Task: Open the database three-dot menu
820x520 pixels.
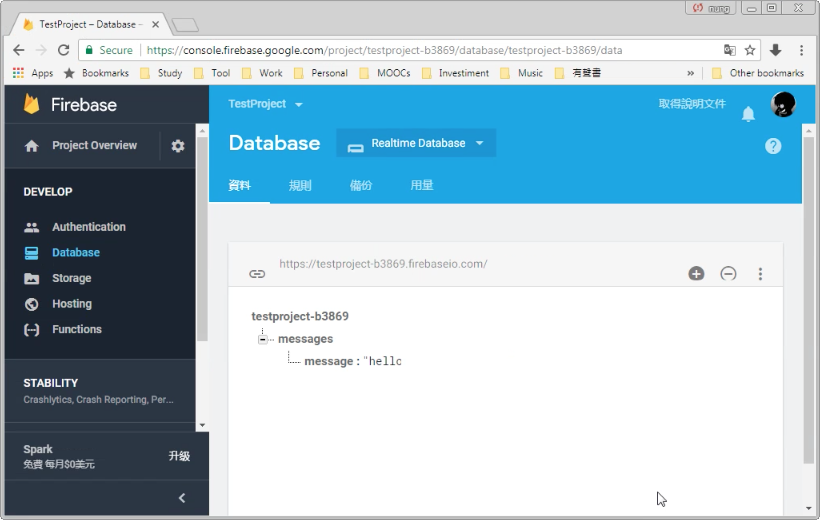Action: 760,274
